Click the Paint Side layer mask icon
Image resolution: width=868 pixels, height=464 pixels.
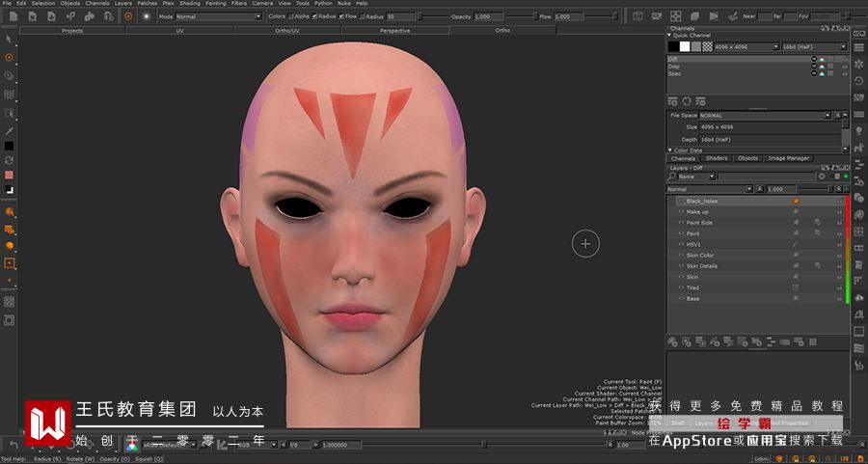pos(817,223)
